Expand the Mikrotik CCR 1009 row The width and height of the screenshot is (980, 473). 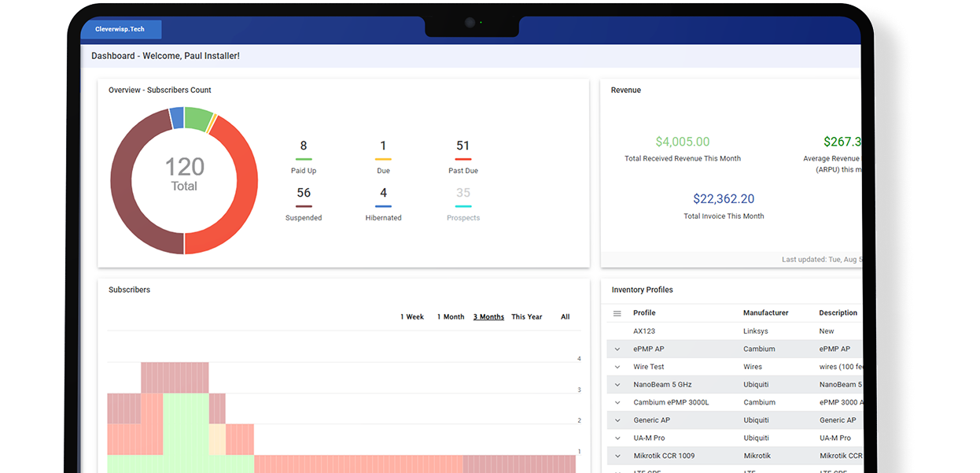pyautogui.click(x=617, y=456)
